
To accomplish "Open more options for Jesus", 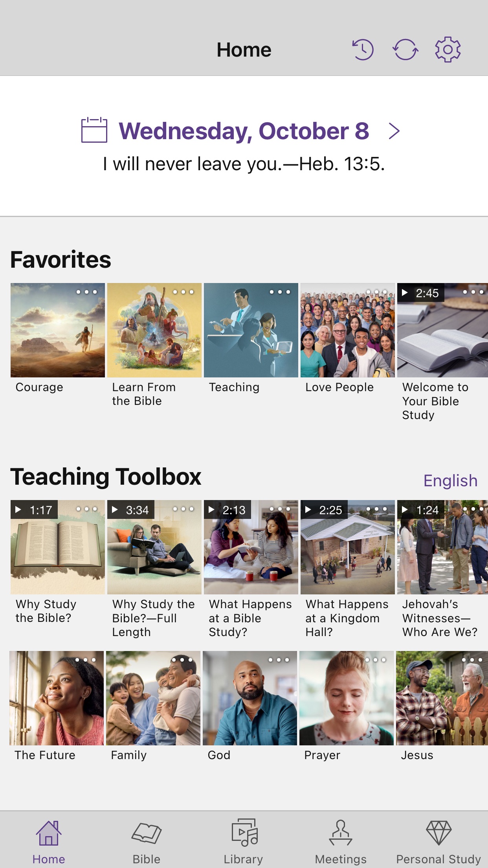I will click(472, 660).
